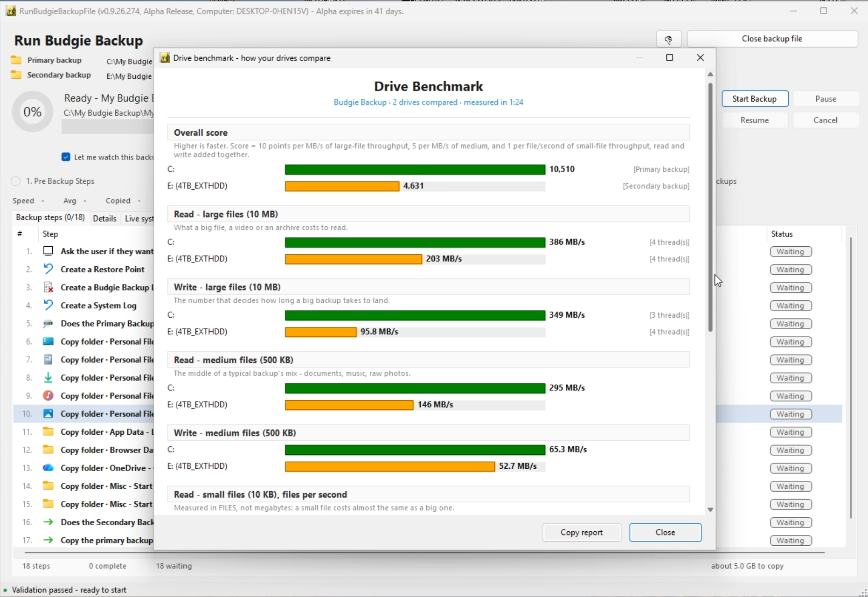Click the '4,631' overall score value
The width and height of the screenshot is (868, 597).
[x=414, y=186]
